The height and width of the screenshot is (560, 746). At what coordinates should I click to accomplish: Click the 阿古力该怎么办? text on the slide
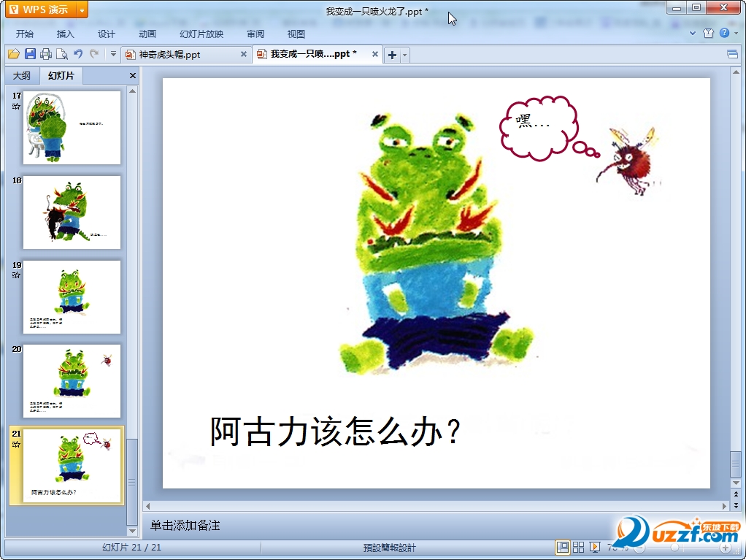[x=335, y=431]
